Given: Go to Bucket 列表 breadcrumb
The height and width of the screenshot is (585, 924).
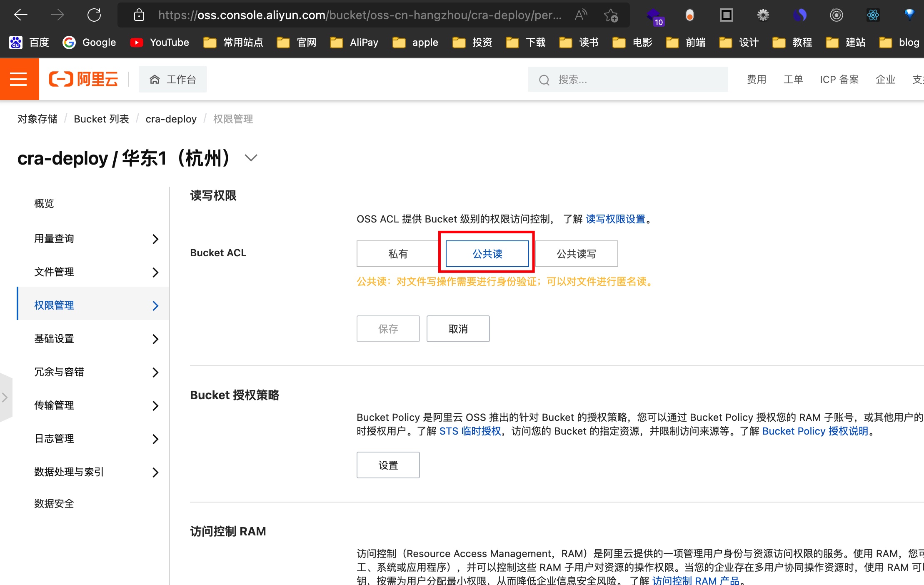Looking at the screenshot, I should click(x=102, y=119).
